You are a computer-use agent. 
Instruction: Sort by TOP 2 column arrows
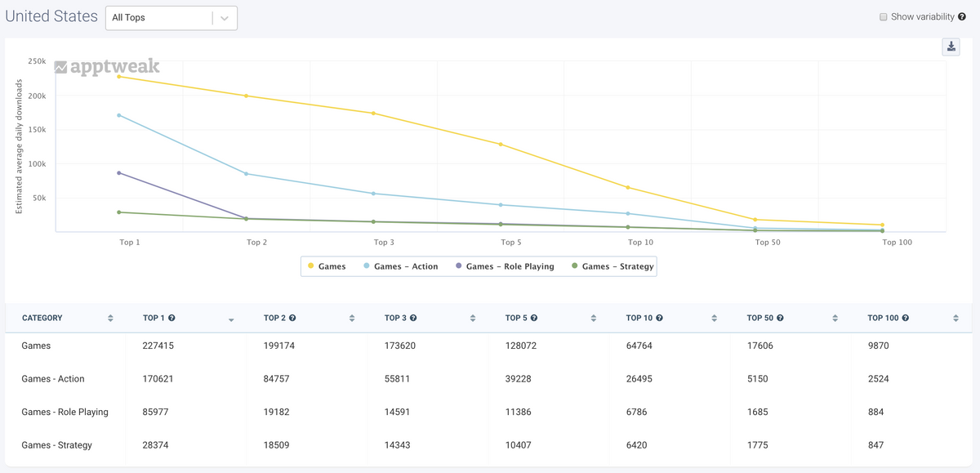tap(352, 319)
